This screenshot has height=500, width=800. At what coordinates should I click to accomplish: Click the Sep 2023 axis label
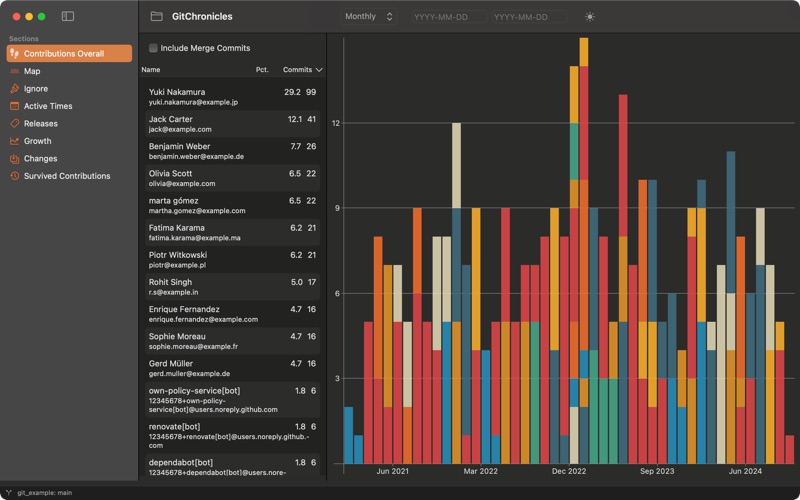[x=657, y=471]
